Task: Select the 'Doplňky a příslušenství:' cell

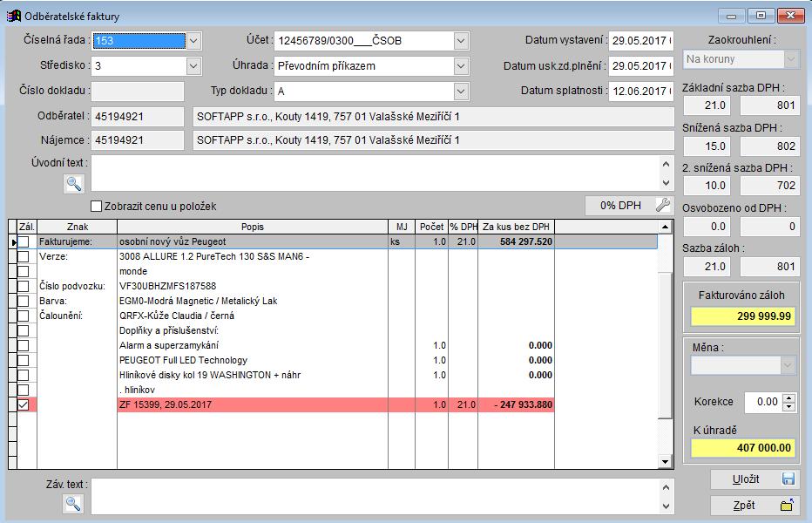Action: pyautogui.click(x=253, y=330)
